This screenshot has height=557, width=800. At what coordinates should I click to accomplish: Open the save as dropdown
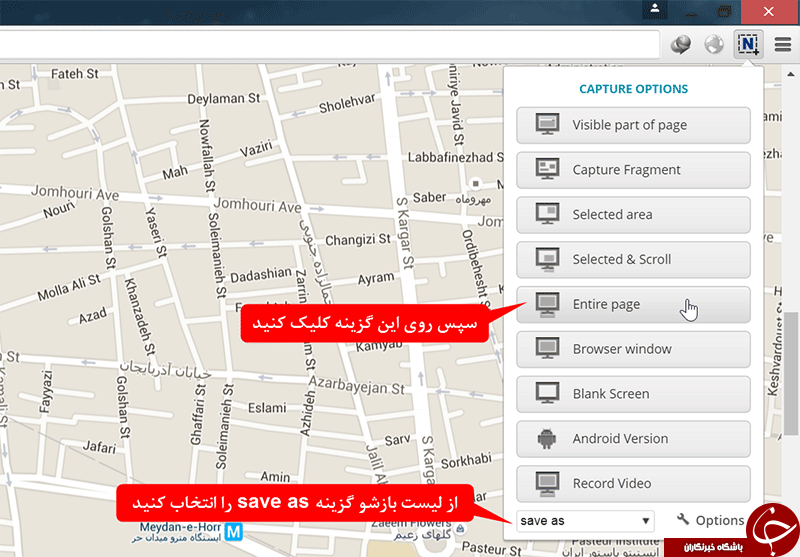click(x=585, y=521)
